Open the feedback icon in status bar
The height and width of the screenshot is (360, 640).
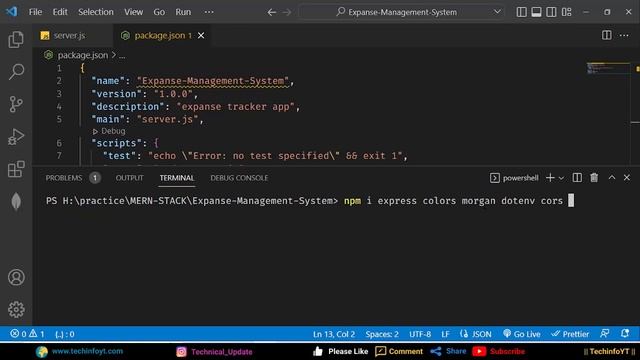pos(605,333)
